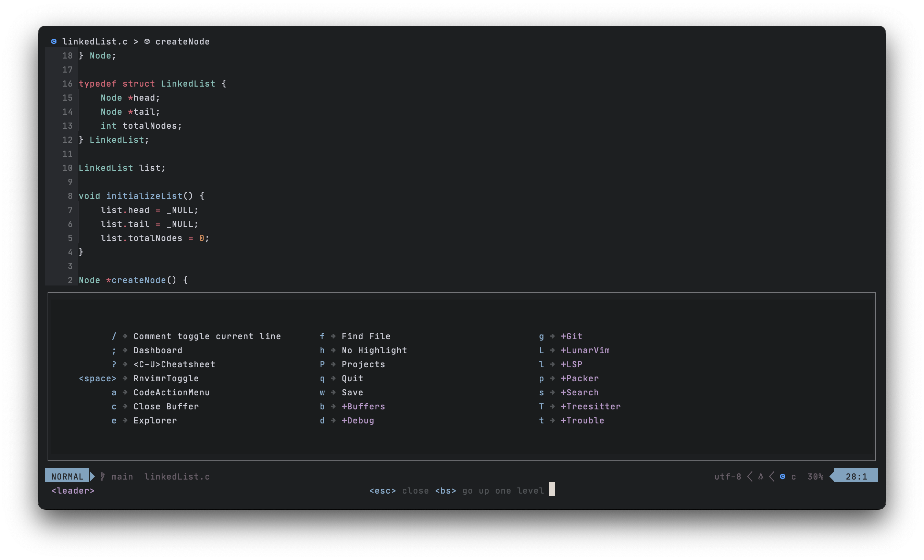Click the 'list.head = _NULL;' line

(150, 210)
